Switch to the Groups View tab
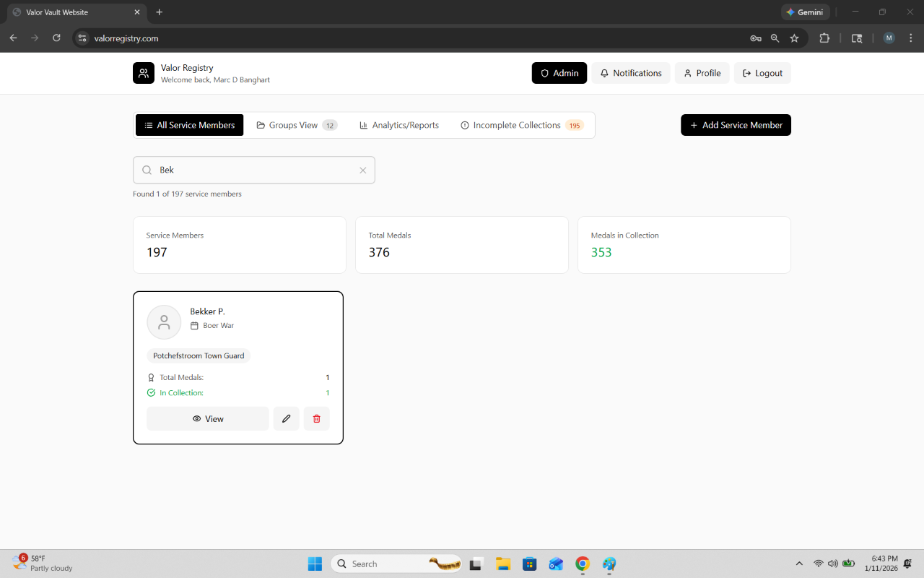 [x=297, y=125]
